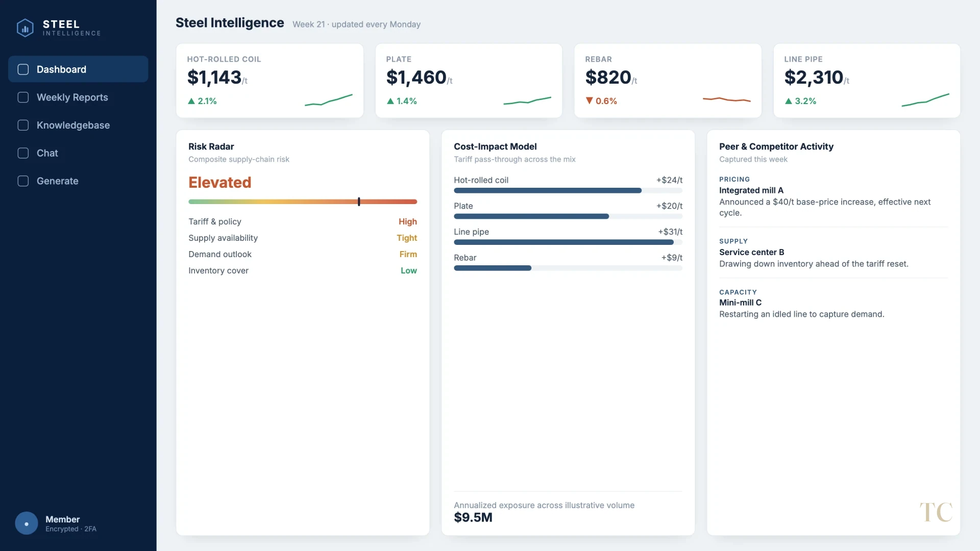Click the $820 rebar price

click(608, 78)
